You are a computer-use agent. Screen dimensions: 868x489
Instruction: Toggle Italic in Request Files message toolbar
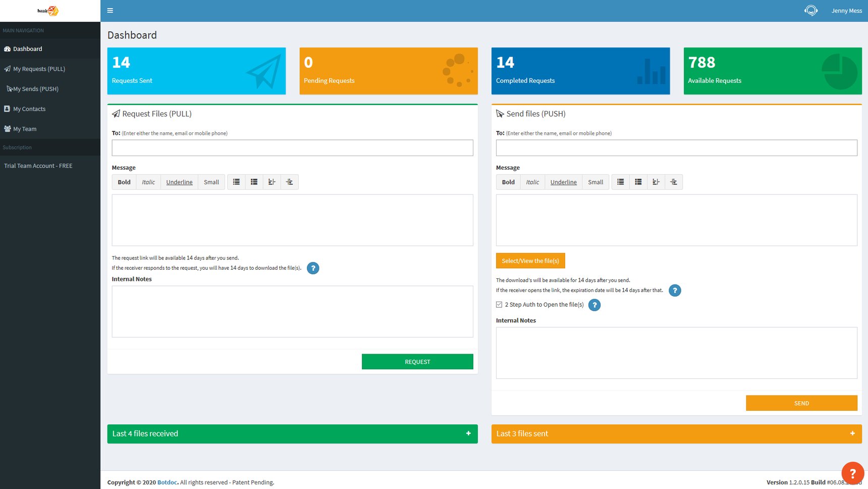(x=148, y=182)
